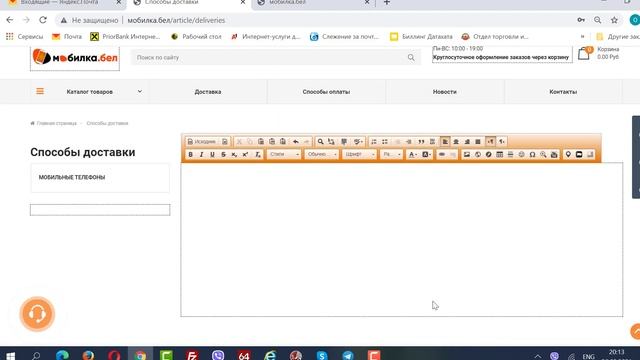640x360 pixels.
Task: Click the new document icon beside Source
Action: (x=225, y=142)
